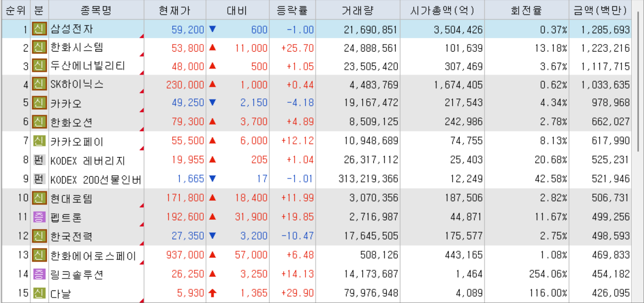644x303 pixels.
Task: Select the stock name 두산에너빌리티
Action: (88, 66)
